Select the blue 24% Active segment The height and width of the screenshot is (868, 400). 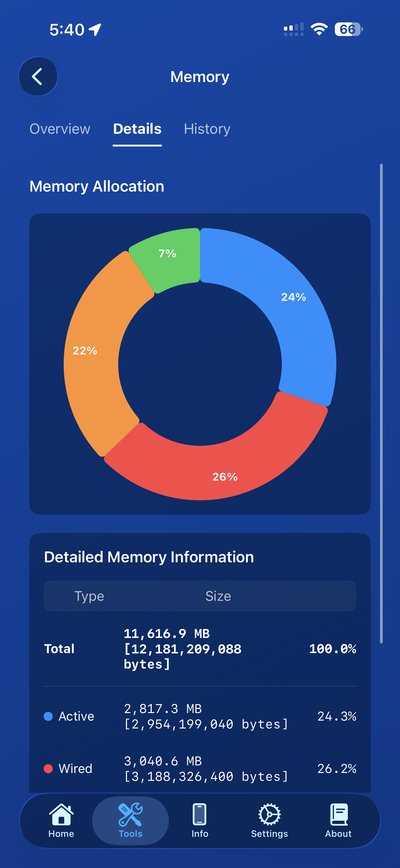pos(294,297)
